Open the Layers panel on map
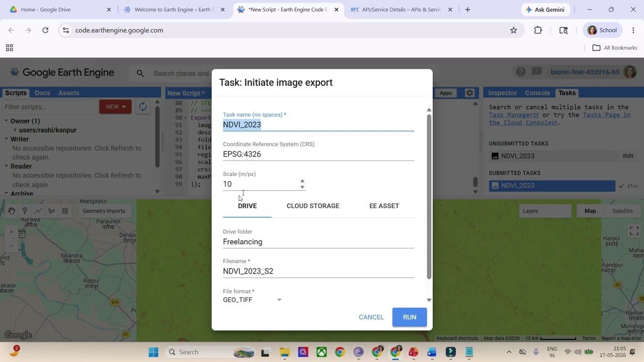Image resolution: width=644 pixels, height=362 pixels. (545, 211)
